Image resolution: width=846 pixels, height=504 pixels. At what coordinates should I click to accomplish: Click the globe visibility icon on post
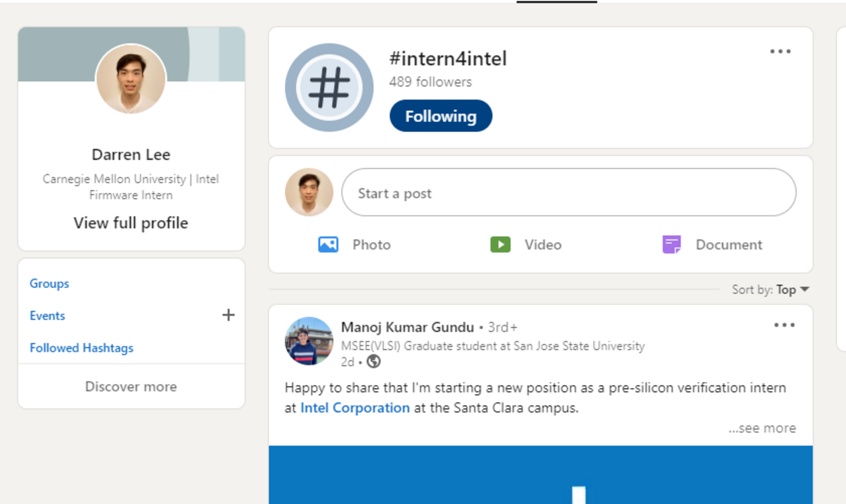click(374, 362)
